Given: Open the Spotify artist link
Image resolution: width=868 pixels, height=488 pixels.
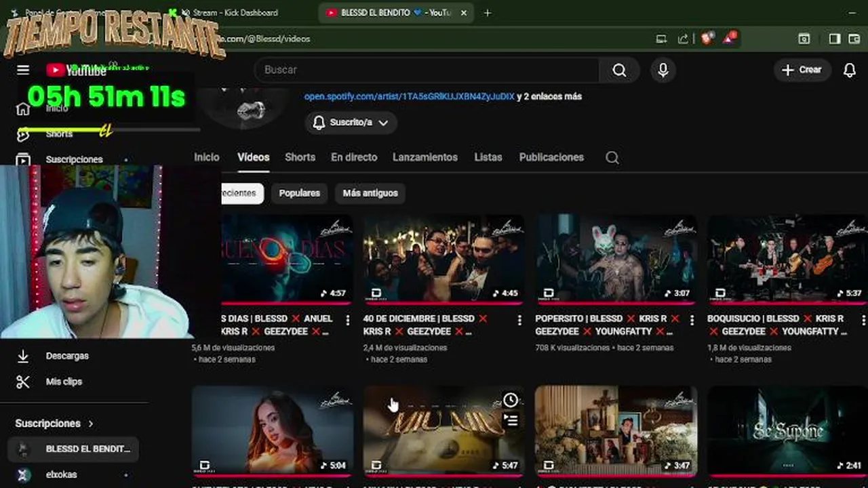Looking at the screenshot, I should pyautogui.click(x=409, y=96).
